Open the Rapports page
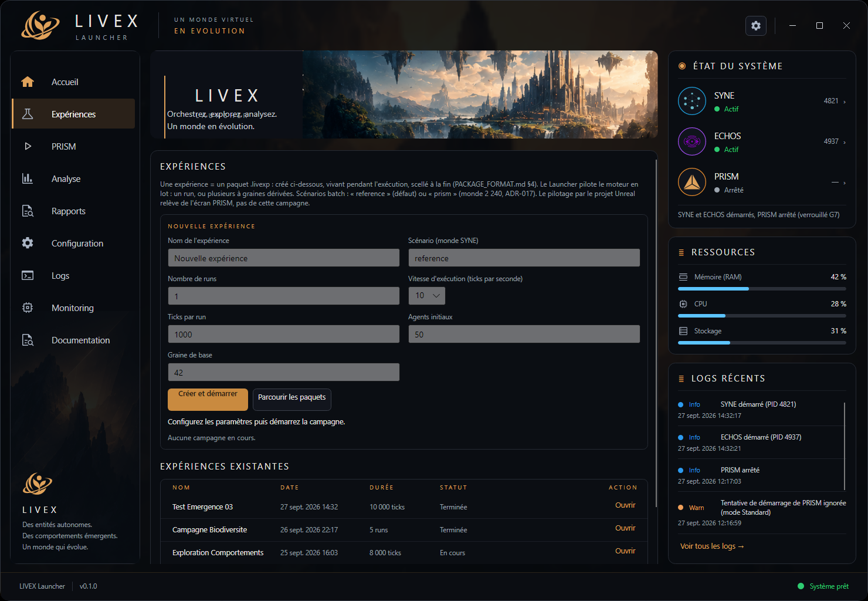Screen dimensions: 868x601 (x=73, y=211)
